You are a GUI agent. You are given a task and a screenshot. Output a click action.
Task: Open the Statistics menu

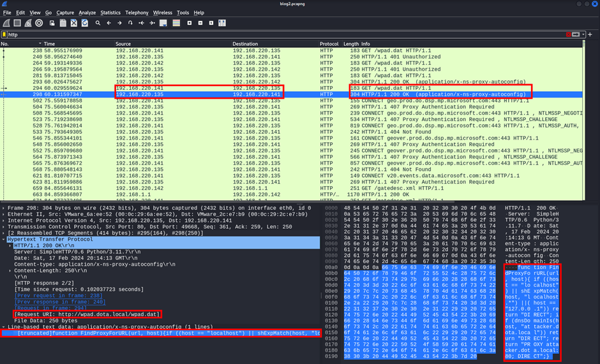[x=110, y=13]
